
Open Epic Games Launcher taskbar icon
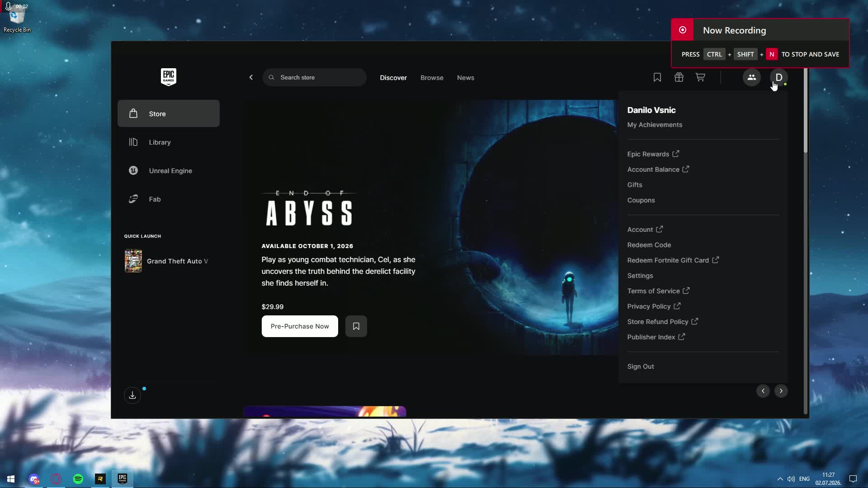(x=123, y=479)
